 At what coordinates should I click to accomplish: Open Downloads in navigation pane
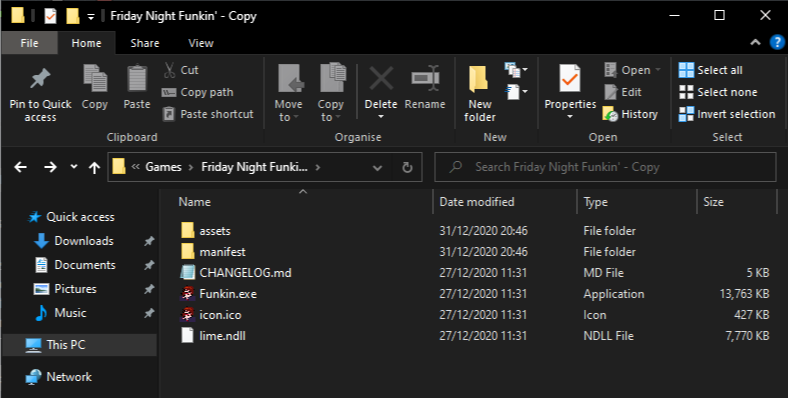point(84,241)
